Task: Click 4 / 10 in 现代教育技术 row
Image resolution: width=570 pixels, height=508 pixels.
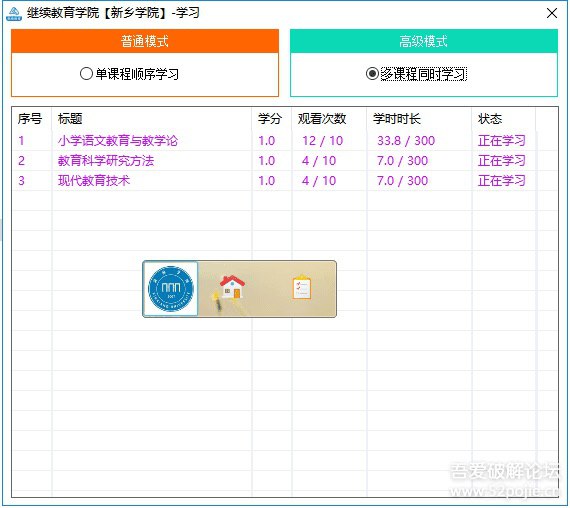Action: click(x=319, y=181)
